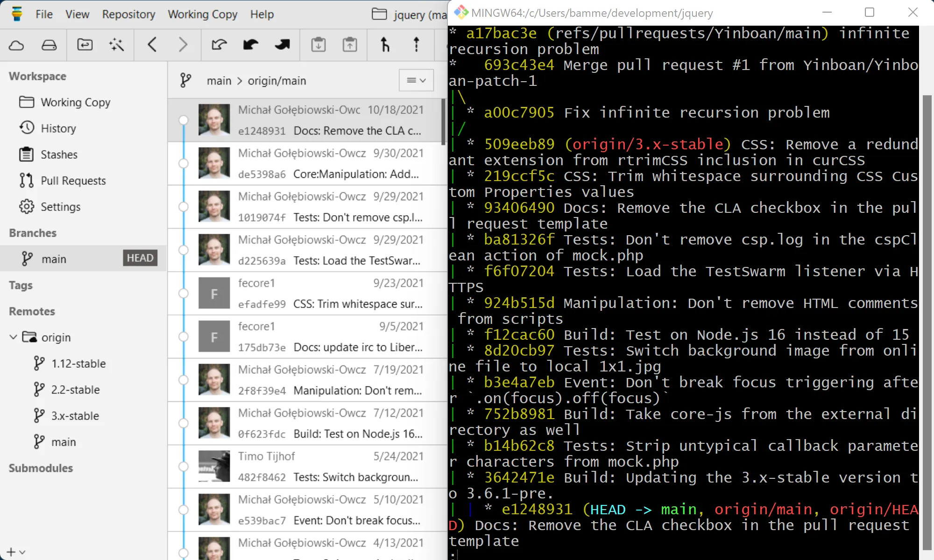Go forward with the right arrow
The image size is (934, 560).
pyautogui.click(x=183, y=45)
